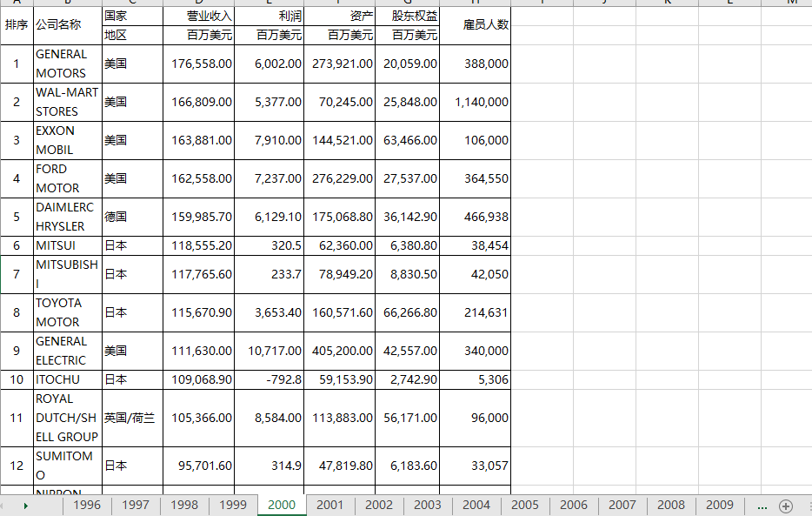The height and width of the screenshot is (516, 812).
Task: Show next sheet tabs via arrow
Action: [25, 506]
